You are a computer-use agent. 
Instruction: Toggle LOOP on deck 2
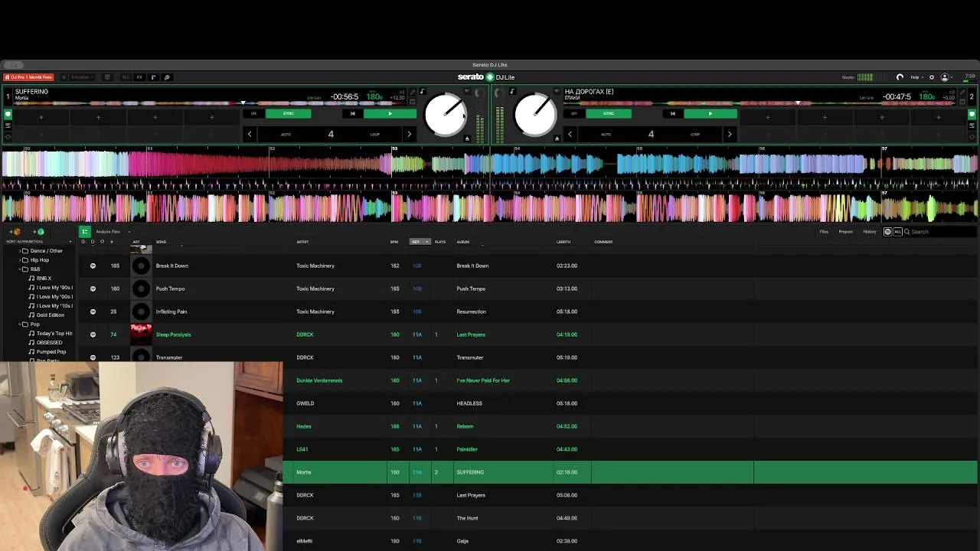click(695, 135)
